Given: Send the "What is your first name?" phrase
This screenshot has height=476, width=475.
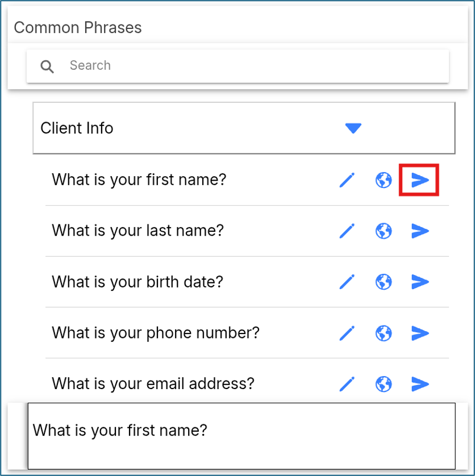Looking at the screenshot, I should [420, 180].
